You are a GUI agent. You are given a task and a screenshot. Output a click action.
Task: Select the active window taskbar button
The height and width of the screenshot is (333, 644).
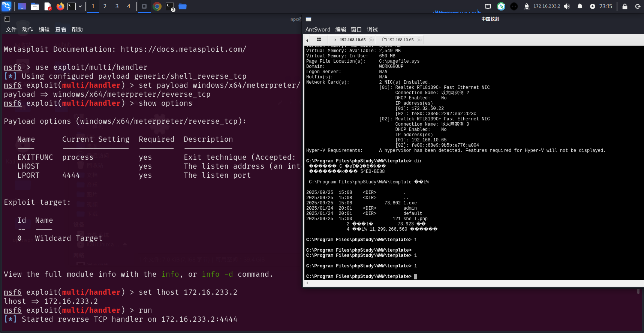tap(144, 6)
